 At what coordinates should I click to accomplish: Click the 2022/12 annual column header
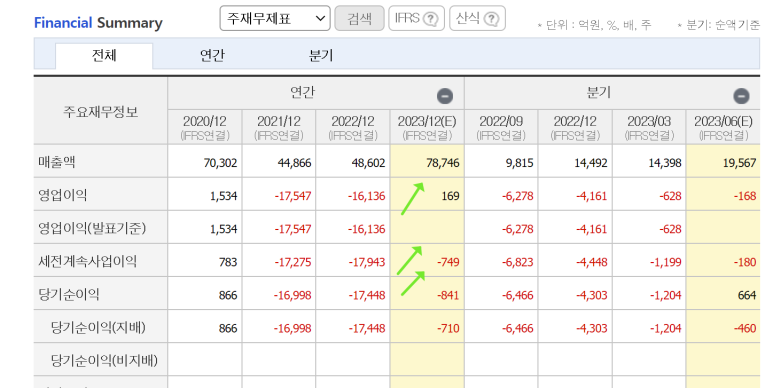pyautogui.click(x=353, y=127)
